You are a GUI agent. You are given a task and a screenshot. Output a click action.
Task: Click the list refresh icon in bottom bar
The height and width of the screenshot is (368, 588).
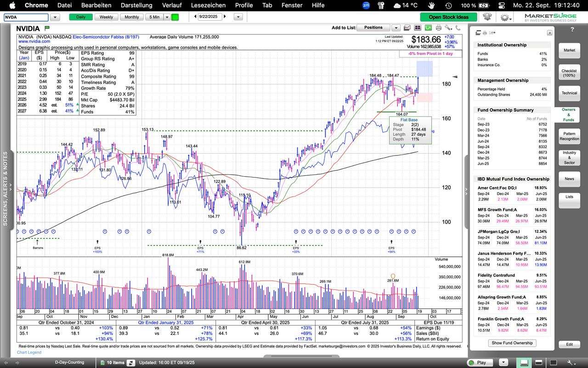[131, 362]
